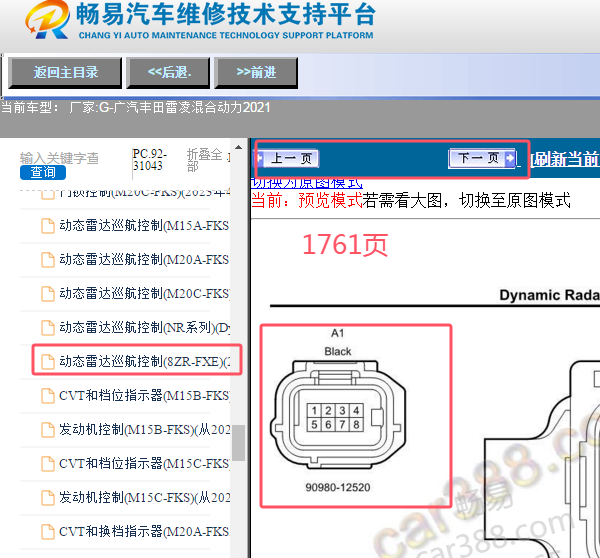600x558 pixels.
Task: Click the sidebar scrollbar thumb
Action: [x=238, y=443]
